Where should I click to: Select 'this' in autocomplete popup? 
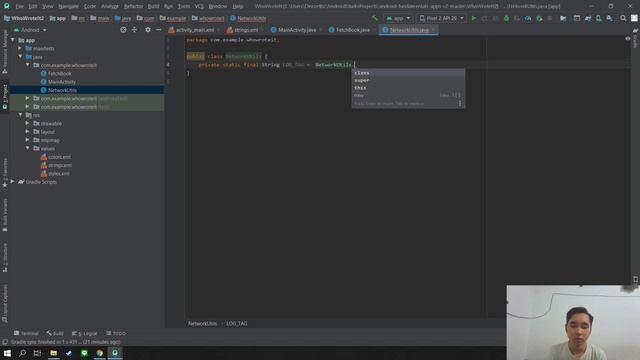point(408,88)
